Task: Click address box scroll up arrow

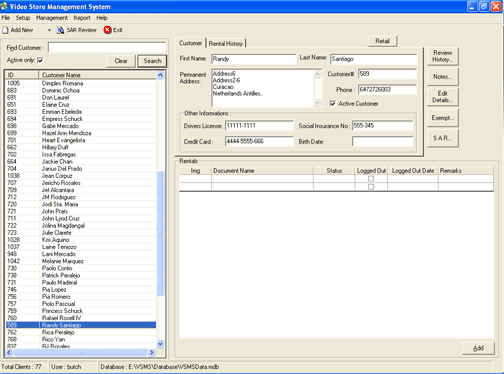Action: coord(317,74)
